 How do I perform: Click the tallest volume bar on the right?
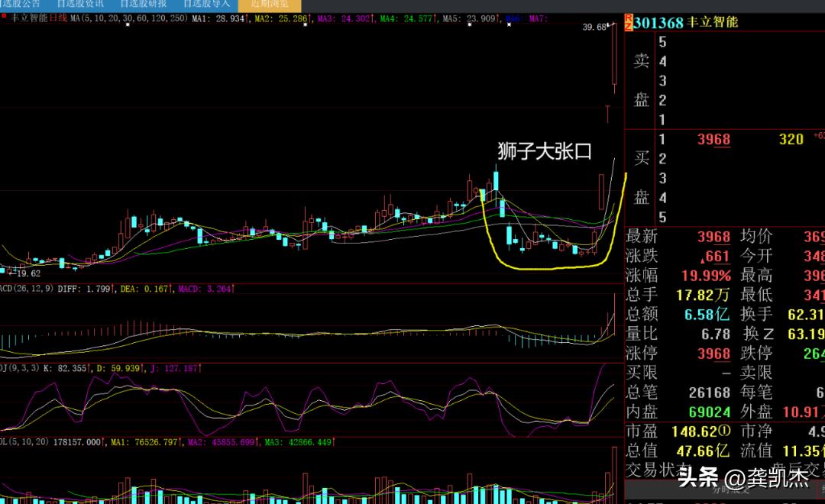click(x=614, y=475)
